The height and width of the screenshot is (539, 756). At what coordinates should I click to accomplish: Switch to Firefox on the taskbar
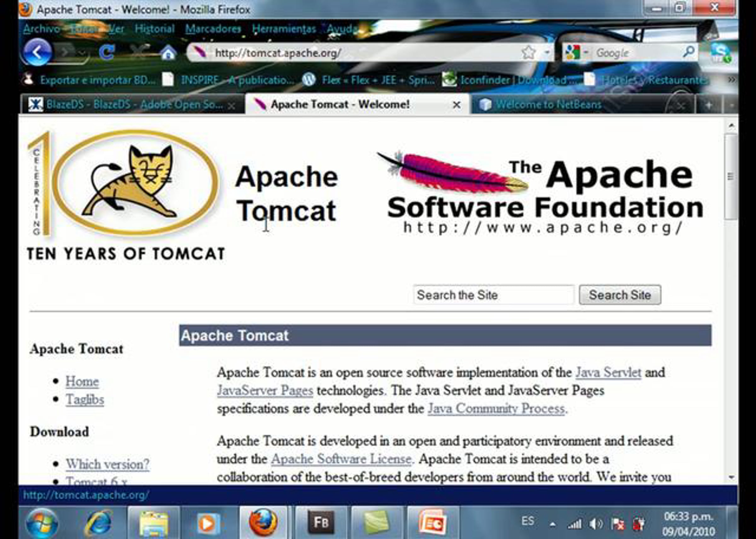coord(264,522)
